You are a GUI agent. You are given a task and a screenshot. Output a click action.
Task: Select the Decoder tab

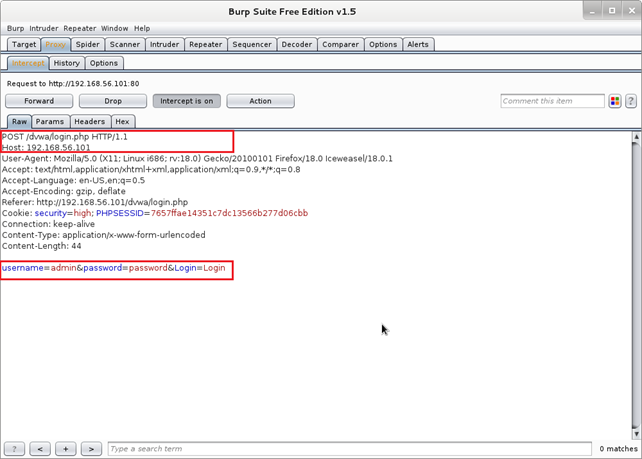[x=296, y=45]
